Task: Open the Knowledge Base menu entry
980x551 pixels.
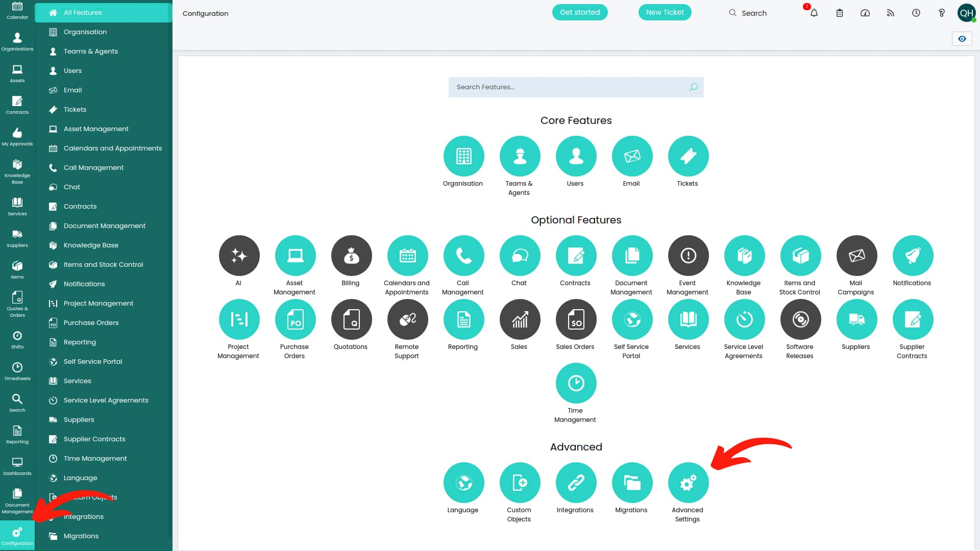Action: pyautogui.click(x=91, y=245)
